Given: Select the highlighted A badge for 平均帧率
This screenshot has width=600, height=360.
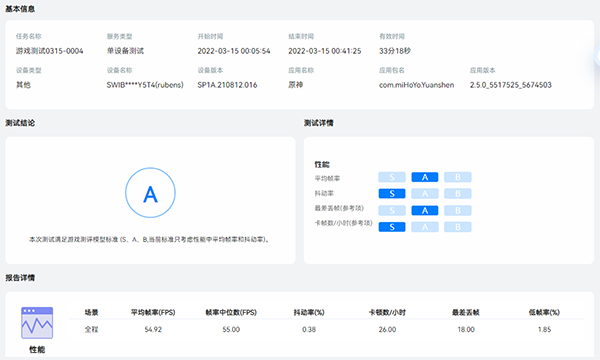Looking at the screenshot, I should coord(425,177).
